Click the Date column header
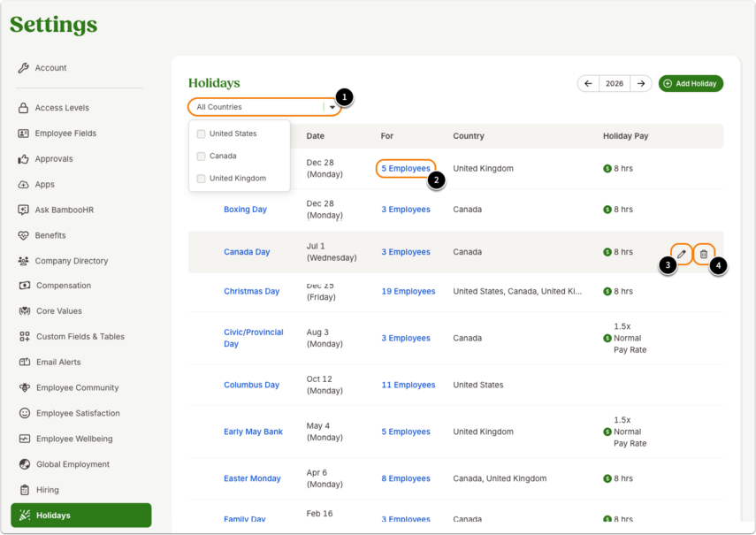The width and height of the screenshot is (756, 535). point(315,136)
